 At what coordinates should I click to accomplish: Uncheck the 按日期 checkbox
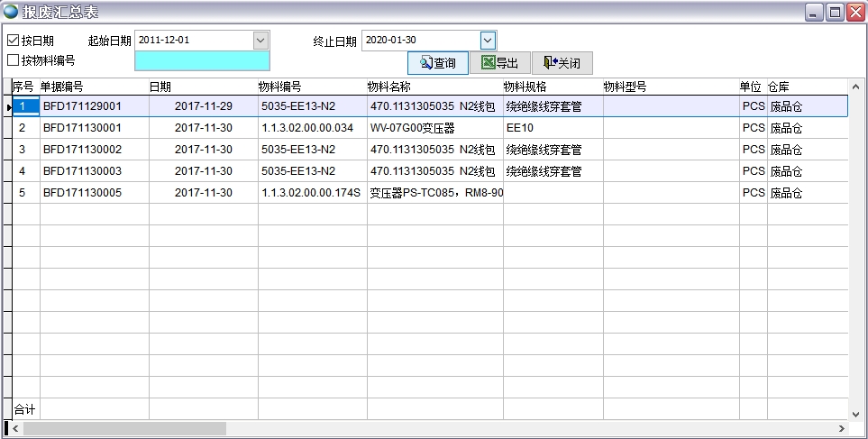13,41
